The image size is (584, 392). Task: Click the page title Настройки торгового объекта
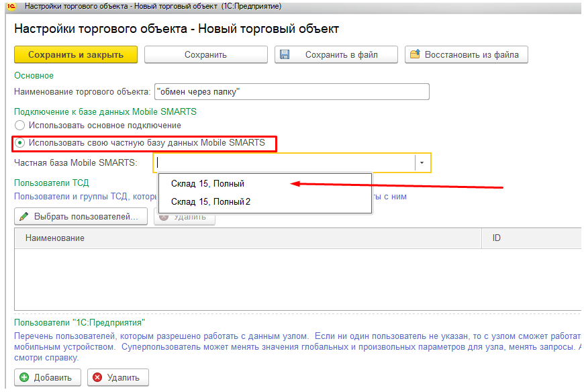click(x=177, y=29)
